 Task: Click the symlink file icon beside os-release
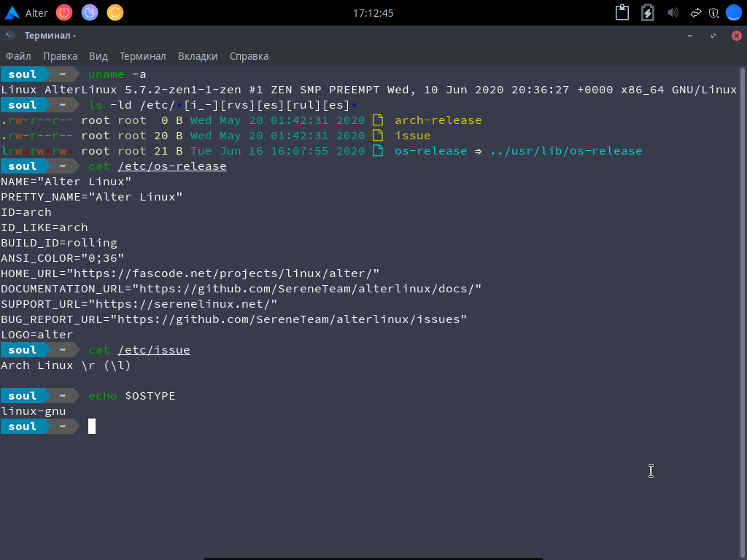tap(378, 150)
